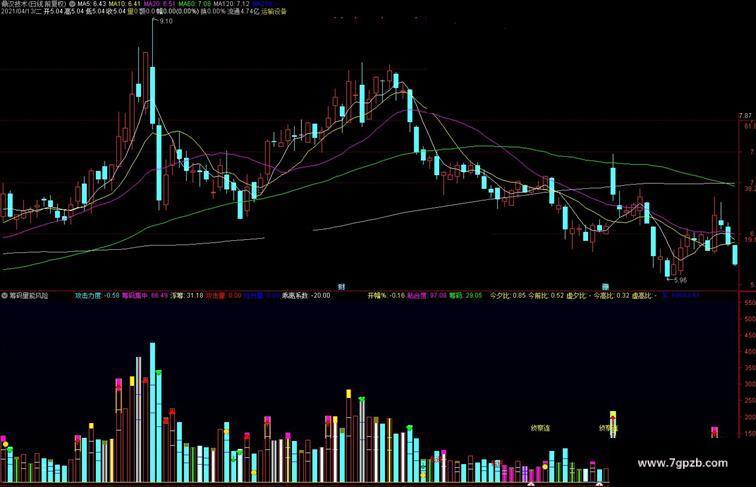The height and width of the screenshot is (487, 756).
Task: Open the 筹码量能风险 indicator settings icon
Action: [x=4, y=295]
